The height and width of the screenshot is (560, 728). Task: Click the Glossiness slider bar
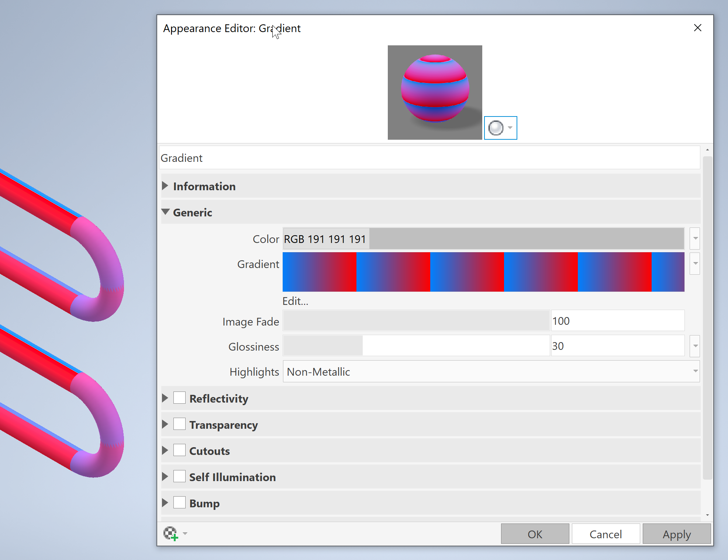pyautogui.click(x=416, y=346)
